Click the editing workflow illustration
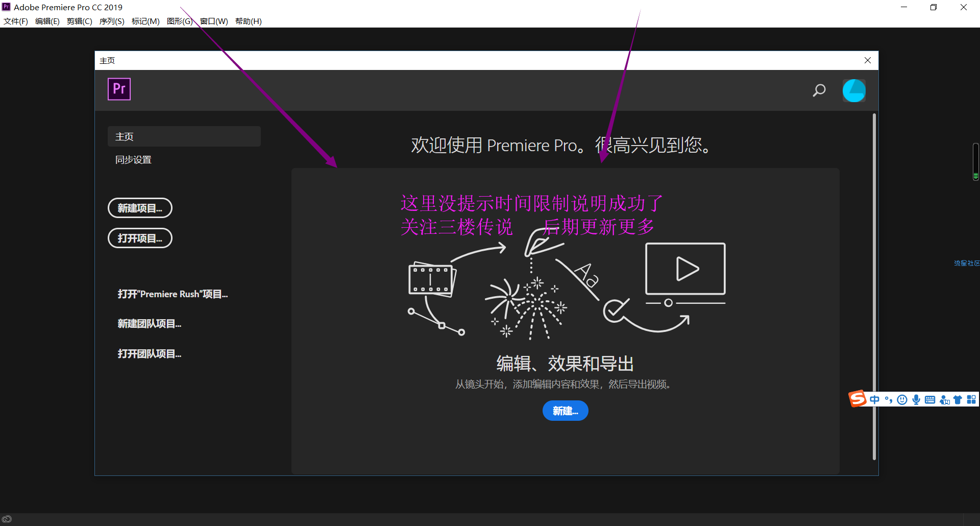Screen dimensions: 980x526 pos(567,283)
